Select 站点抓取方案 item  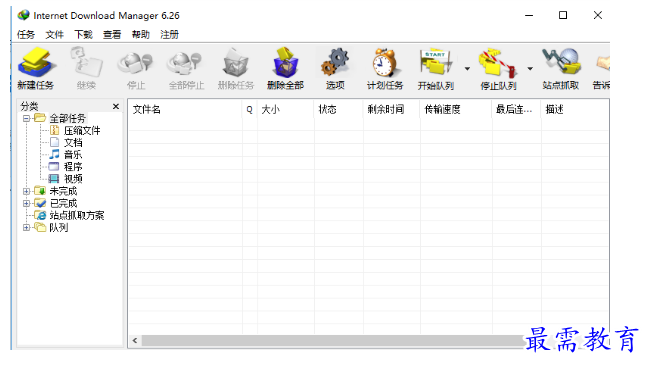pos(69,215)
